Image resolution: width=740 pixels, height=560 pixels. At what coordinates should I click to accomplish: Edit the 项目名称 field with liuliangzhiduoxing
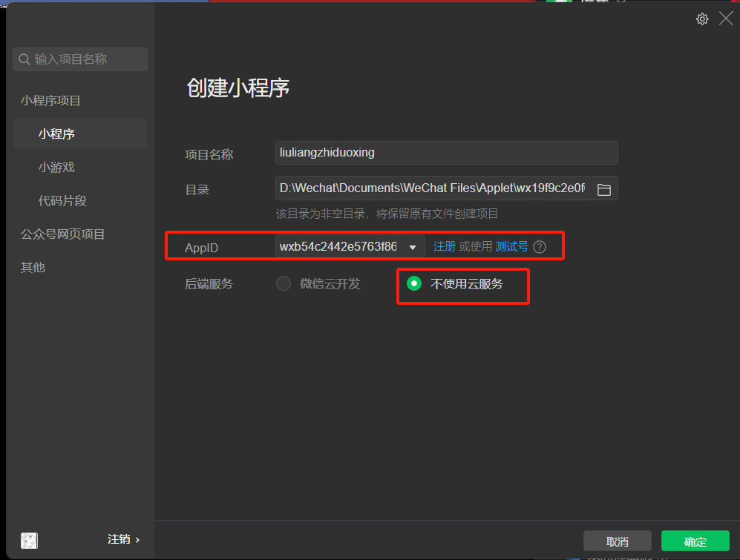coord(447,153)
